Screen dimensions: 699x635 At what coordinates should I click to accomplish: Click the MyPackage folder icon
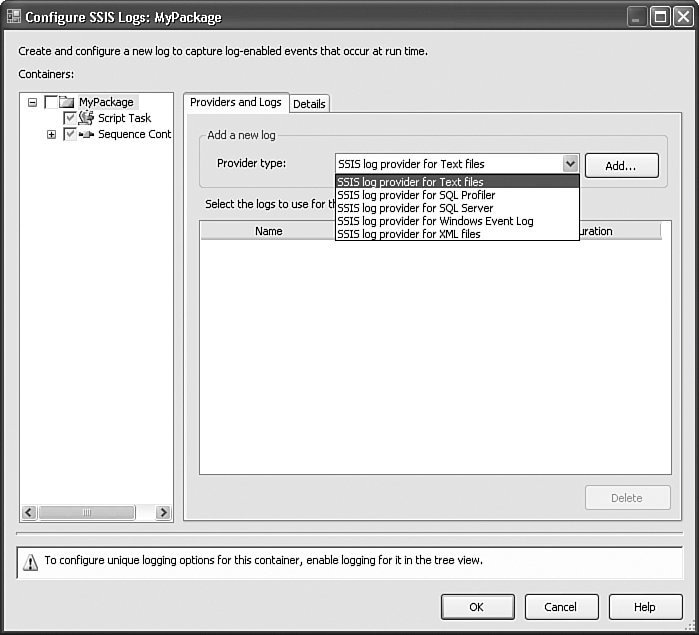[x=67, y=102]
